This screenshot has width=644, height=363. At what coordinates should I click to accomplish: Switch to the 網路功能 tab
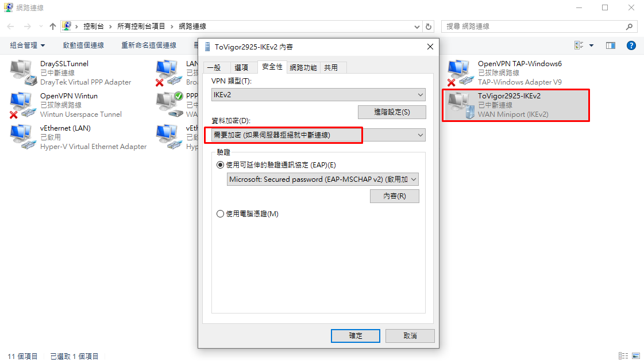[x=303, y=67]
